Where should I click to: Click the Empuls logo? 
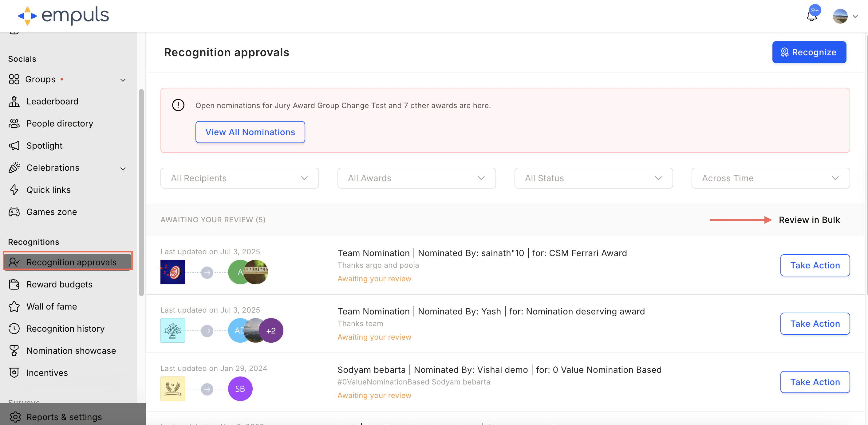(63, 15)
